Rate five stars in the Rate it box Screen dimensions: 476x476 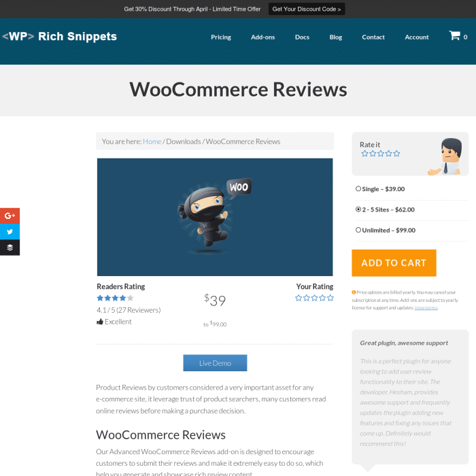pos(396,154)
